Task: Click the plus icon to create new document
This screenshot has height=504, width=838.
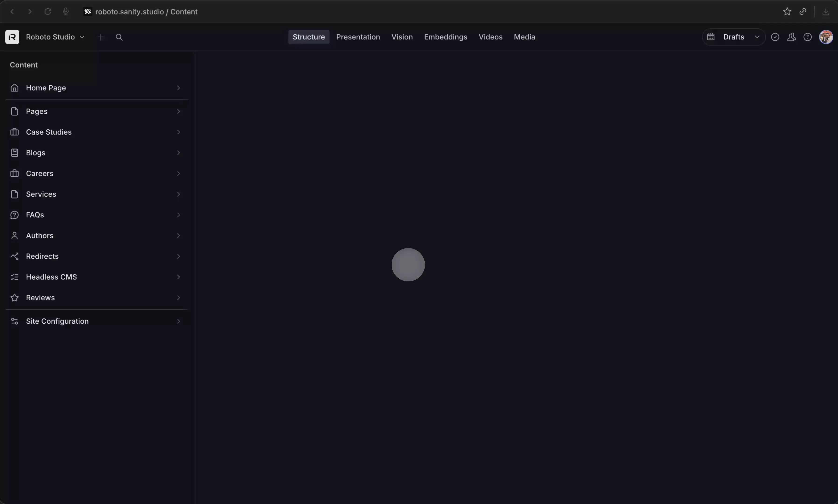Action: coord(100,37)
